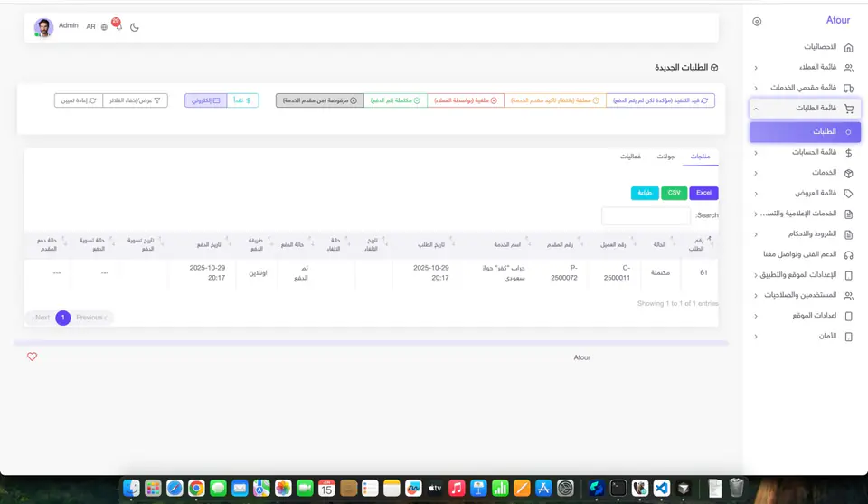
Task: Open Safari from the Dock
Action: tap(175, 488)
